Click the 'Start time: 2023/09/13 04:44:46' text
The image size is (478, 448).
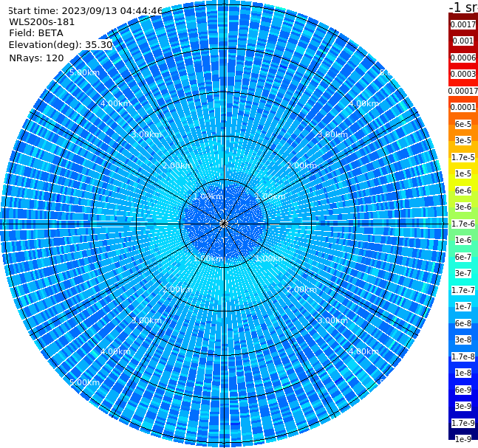[x=85, y=10]
